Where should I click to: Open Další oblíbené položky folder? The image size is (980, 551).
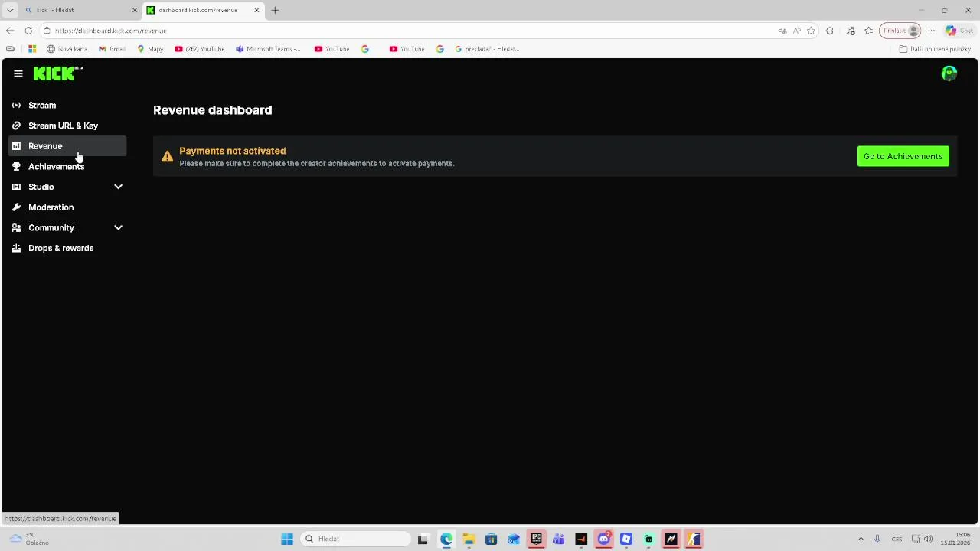[x=935, y=49]
